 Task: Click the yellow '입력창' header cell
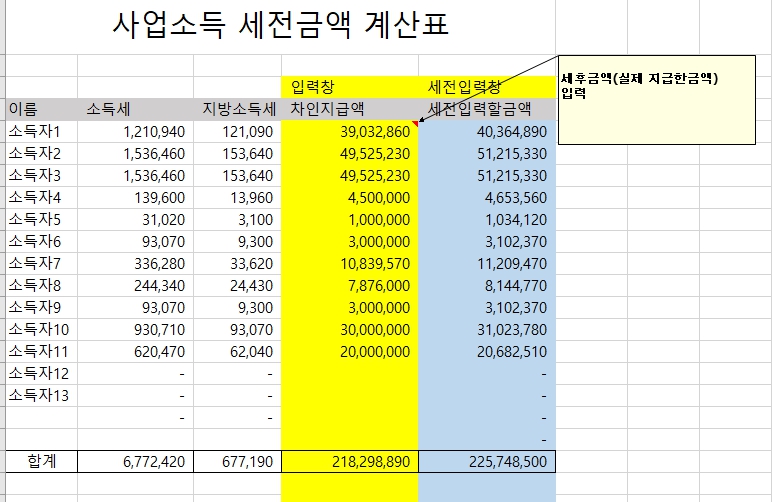click(x=350, y=87)
